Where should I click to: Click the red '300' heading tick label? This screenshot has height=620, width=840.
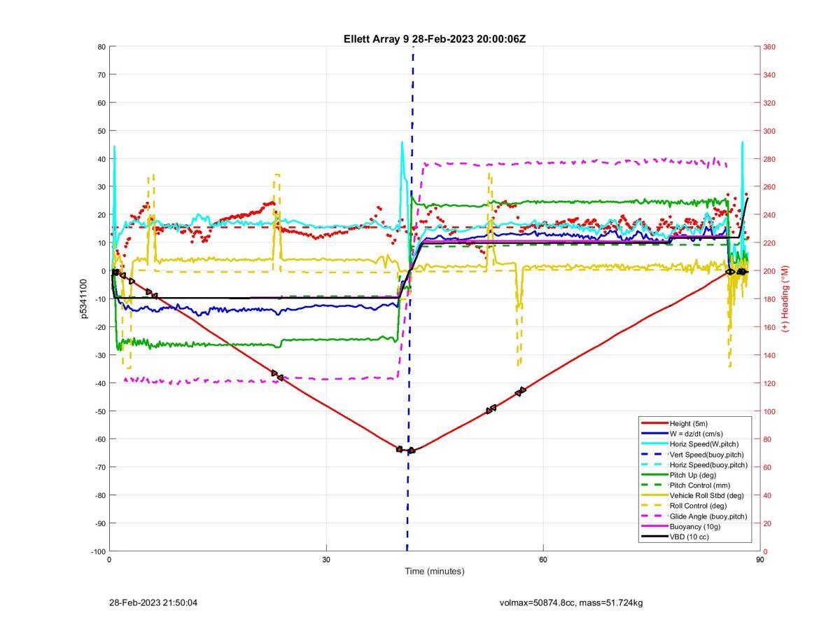769,131
